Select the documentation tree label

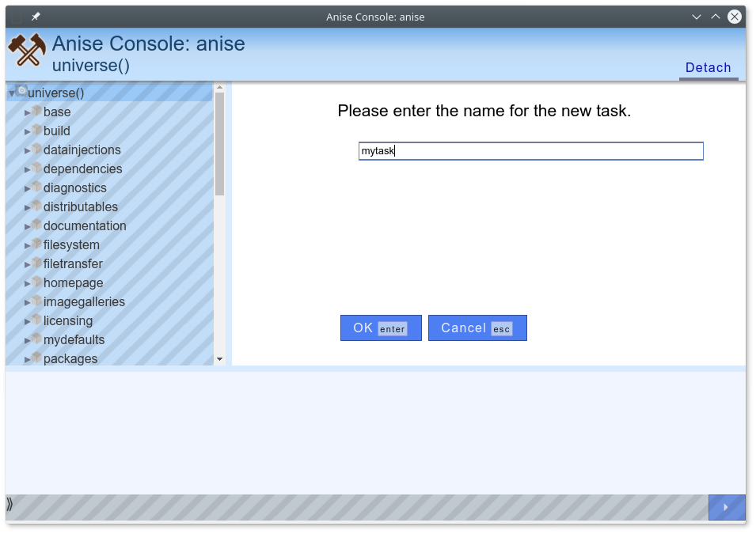[x=85, y=225]
